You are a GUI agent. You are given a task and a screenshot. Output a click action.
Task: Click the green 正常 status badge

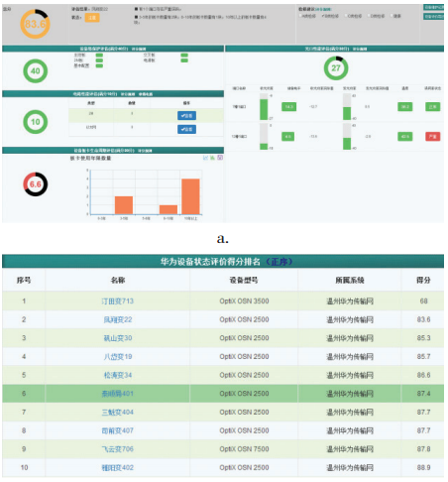pos(432,107)
